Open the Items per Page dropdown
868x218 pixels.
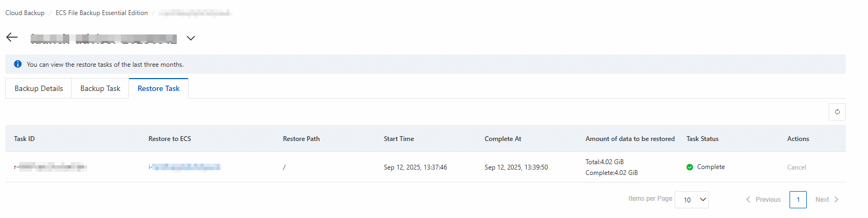pyautogui.click(x=691, y=200)
